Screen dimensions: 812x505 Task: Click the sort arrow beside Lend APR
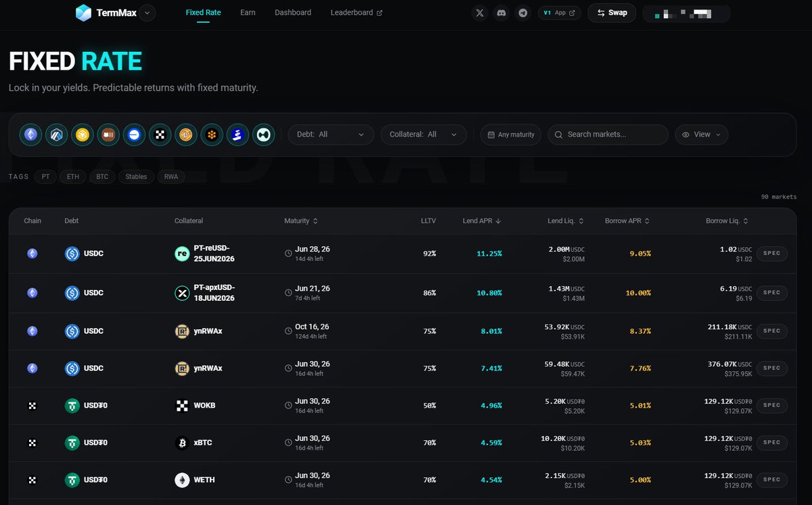(499, 221)
